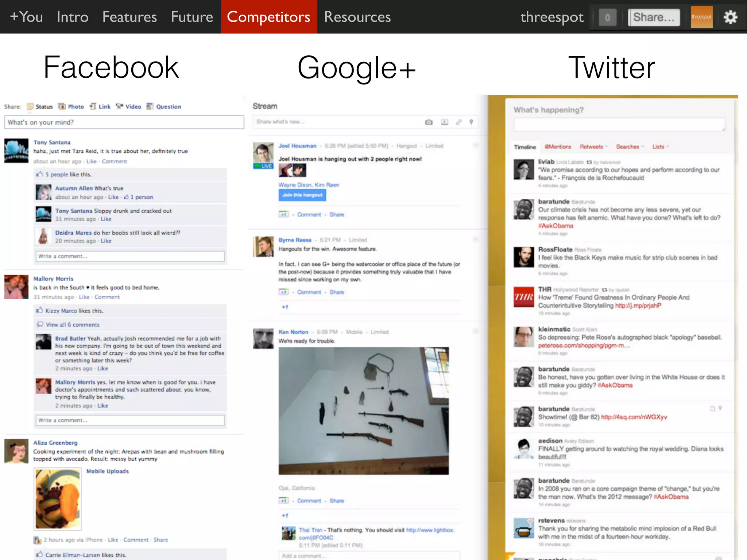Open THR avatar logo

pos(524,297)
